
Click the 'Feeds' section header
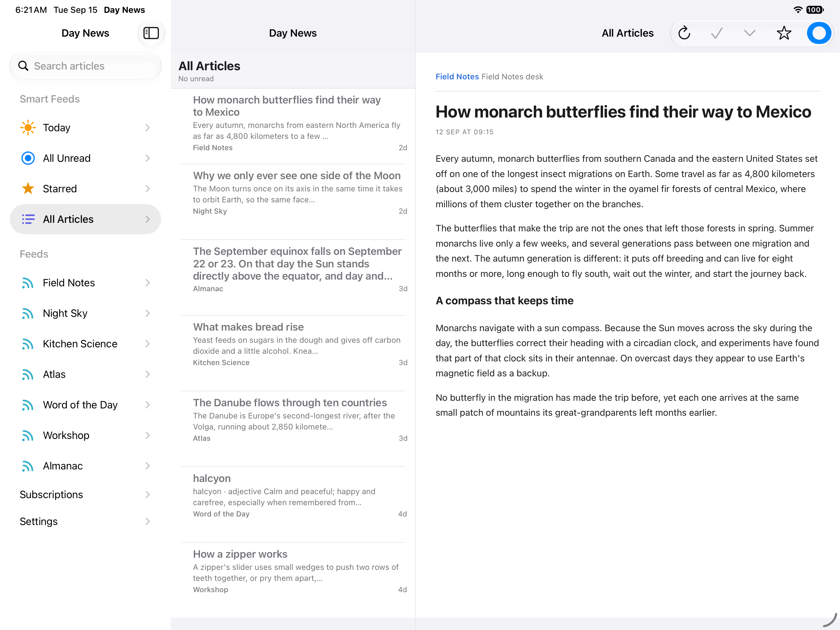pyautogui.click(x=34, y=254)
